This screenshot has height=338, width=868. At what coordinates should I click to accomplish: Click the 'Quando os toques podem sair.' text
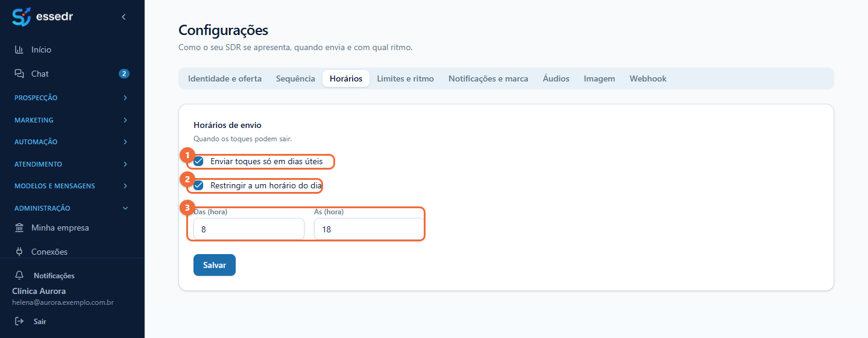[242, 139]
